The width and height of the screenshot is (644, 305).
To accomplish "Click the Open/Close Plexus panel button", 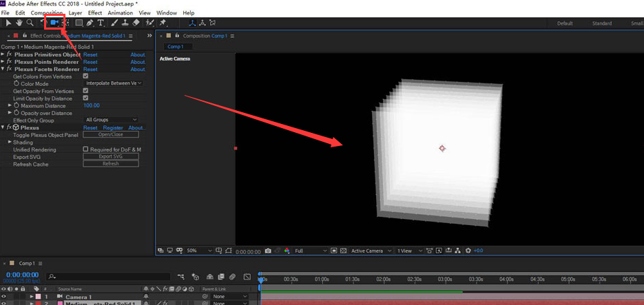I will click(111, 135).
